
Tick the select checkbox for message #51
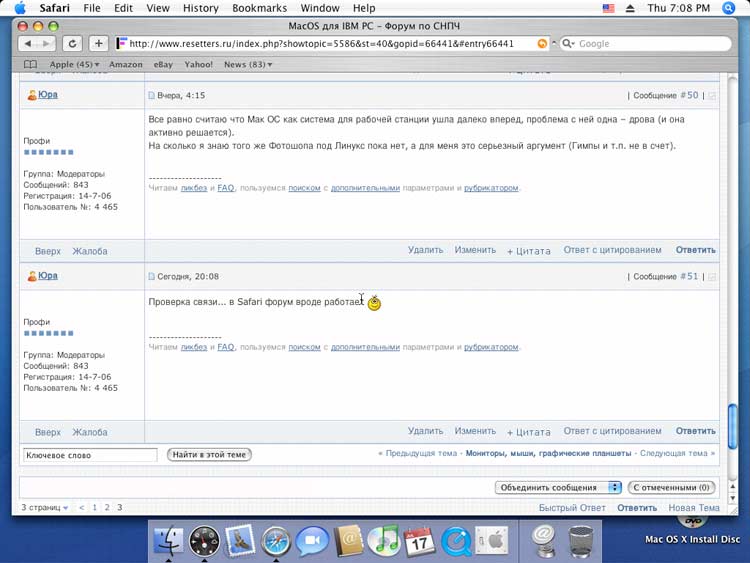(712, 276)
